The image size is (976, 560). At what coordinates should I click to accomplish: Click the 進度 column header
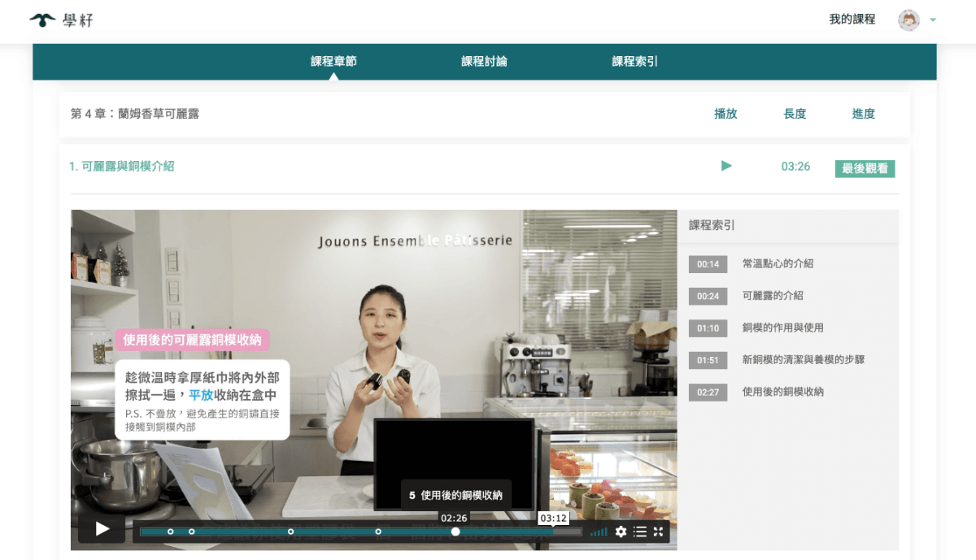tap(864, 114)
